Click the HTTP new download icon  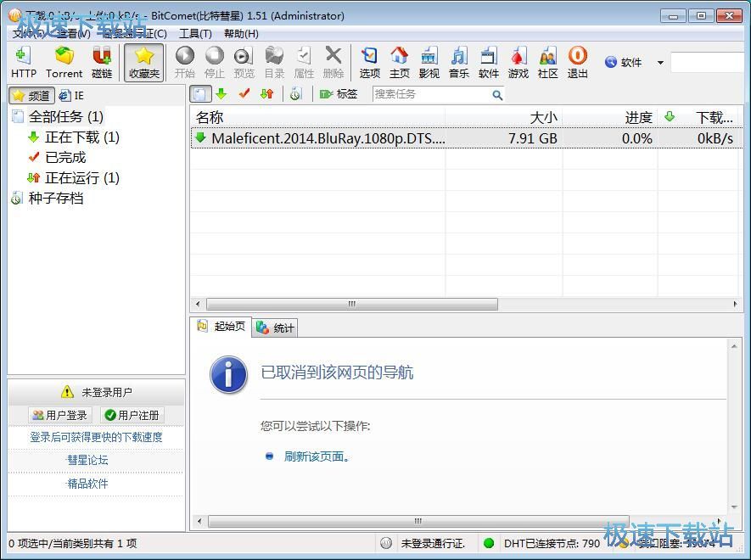point(24,62)
